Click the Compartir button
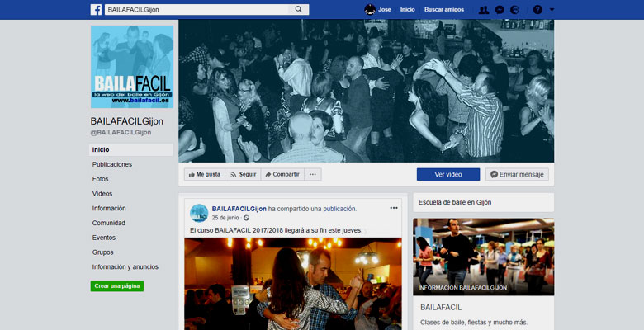644x330 pixels. coord(282,174)
